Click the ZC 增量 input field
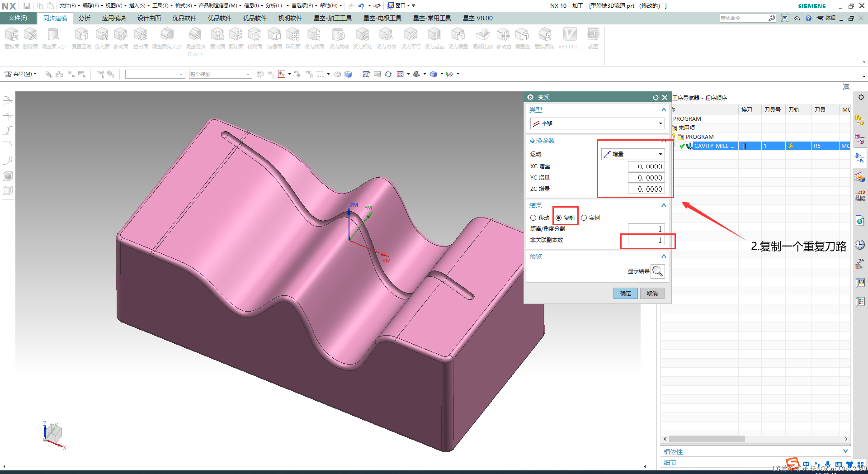The image size is (868, 474). coord(646,189)
